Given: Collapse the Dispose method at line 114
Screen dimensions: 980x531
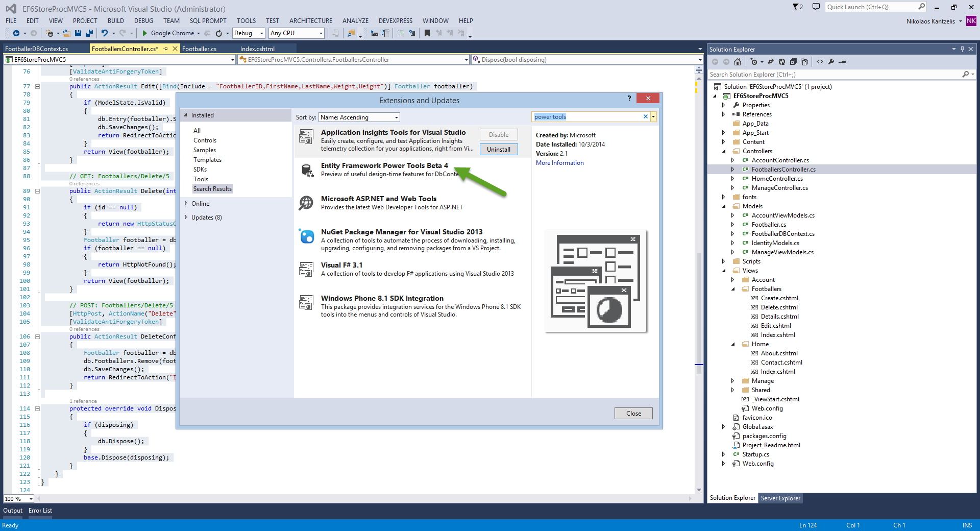Looking at the screenshot, I should click(37, 408).
